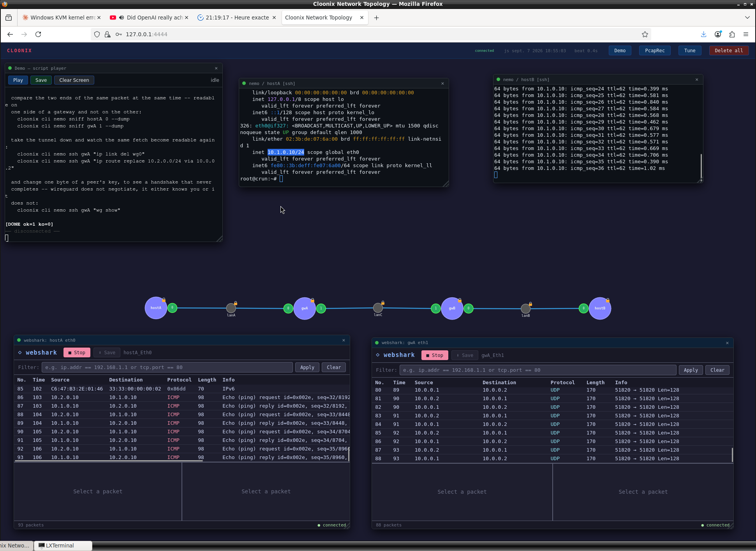This screenshot has width=756, height=551.
Task: Click the gwB gateway node
Action: tap(452, 308)
